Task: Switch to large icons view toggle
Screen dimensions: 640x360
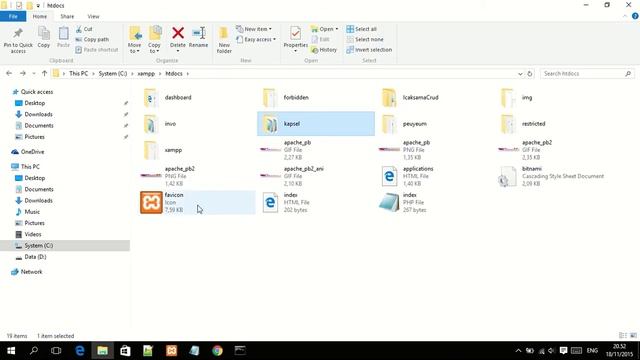Action: [633, 336]
